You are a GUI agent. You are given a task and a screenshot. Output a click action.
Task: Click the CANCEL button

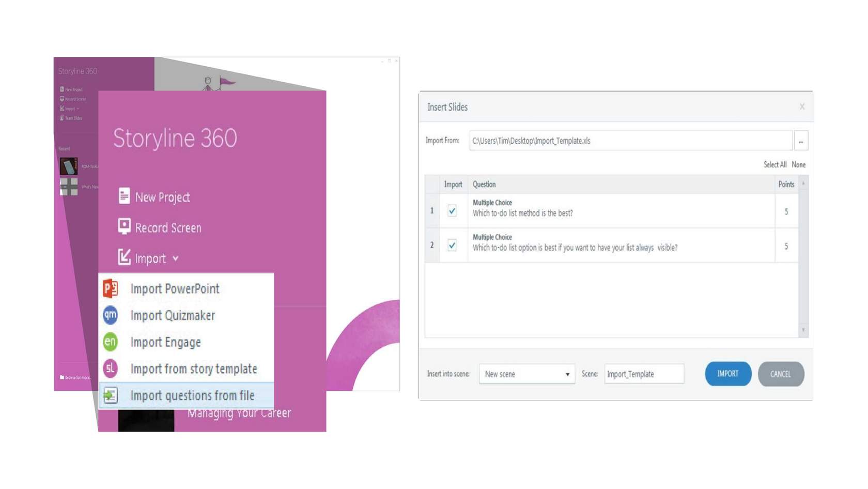coord(781,374)
